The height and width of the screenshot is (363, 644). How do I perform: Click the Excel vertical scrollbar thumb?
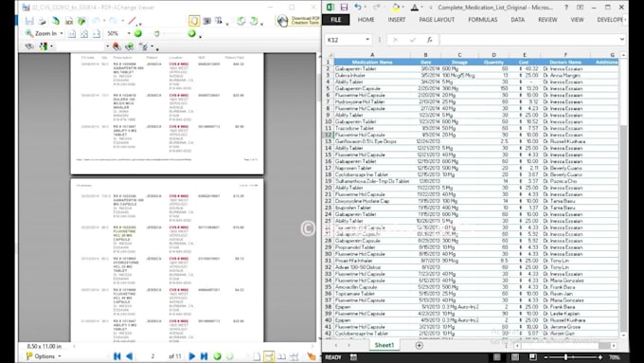coord(623,228)
